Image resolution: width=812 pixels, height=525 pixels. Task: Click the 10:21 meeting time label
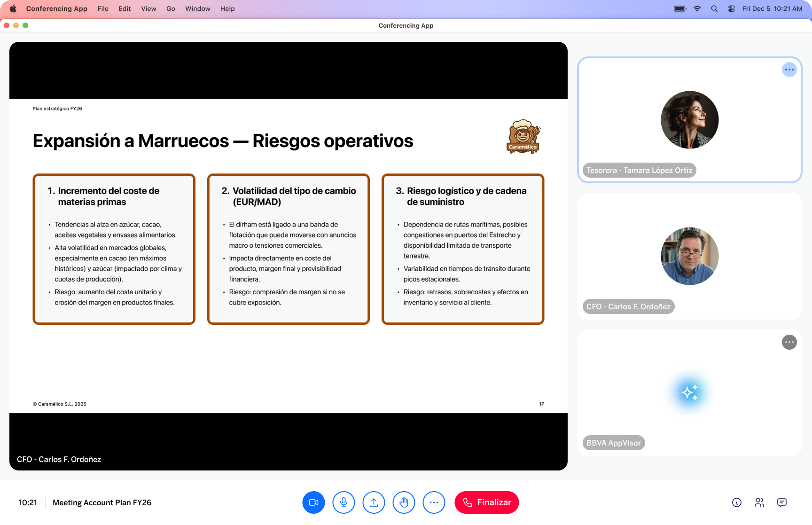pyautogui.click(x=28, y=502)
